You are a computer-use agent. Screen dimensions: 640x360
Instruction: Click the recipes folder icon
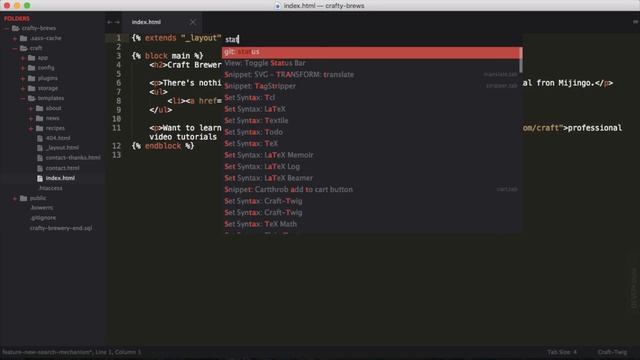pyautogui.click(x=40, y=128)
